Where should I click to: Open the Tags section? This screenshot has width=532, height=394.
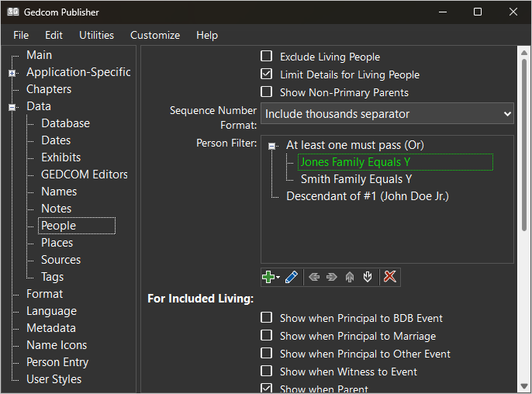coord(52,277)
